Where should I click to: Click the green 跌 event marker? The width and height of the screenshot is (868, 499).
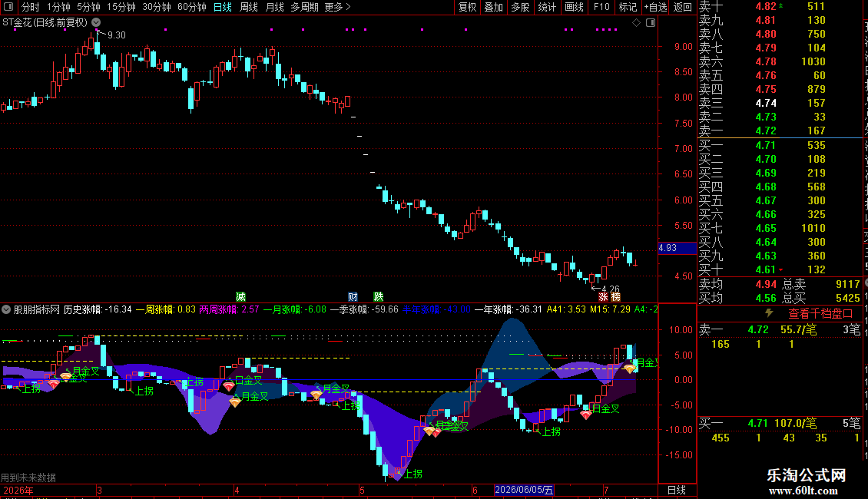(x=379, y=296)
